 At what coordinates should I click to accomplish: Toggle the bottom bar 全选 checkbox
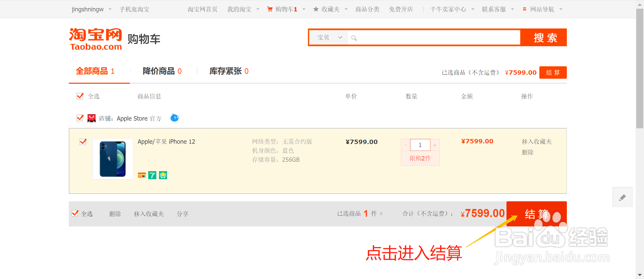tap(75, 213)
